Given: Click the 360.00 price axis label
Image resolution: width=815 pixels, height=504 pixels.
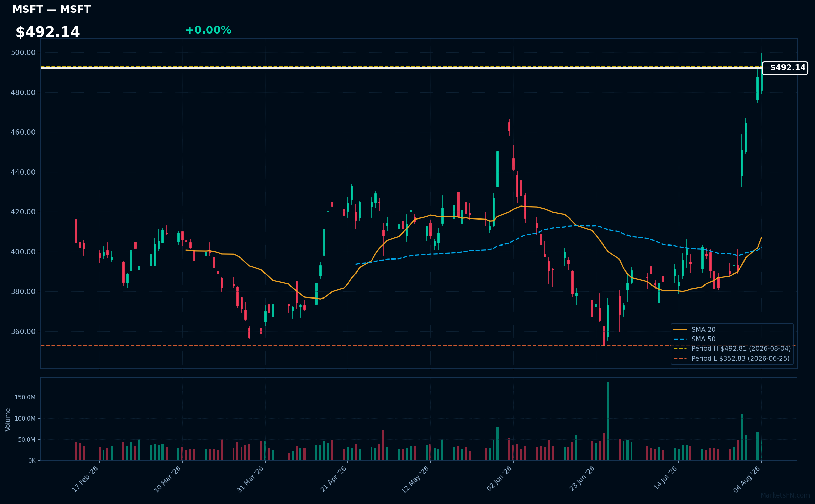Looking at the screenshot, I should click(23, 331).
